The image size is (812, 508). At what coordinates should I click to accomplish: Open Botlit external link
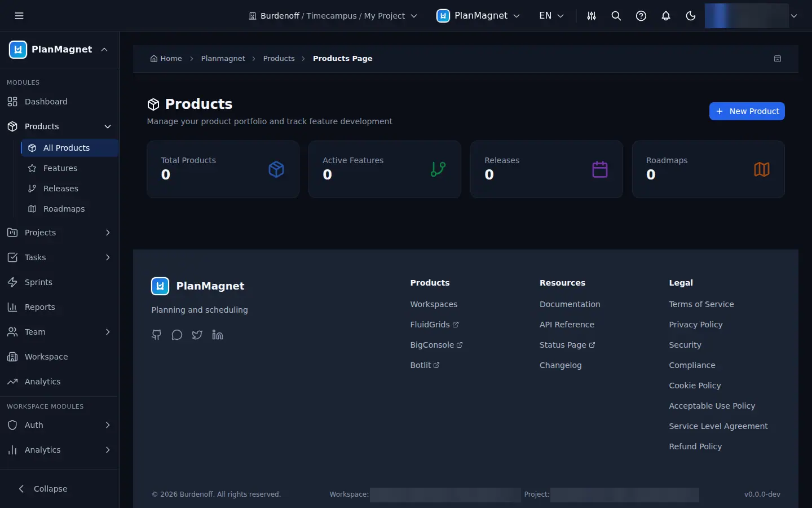(x=425, y=365)
